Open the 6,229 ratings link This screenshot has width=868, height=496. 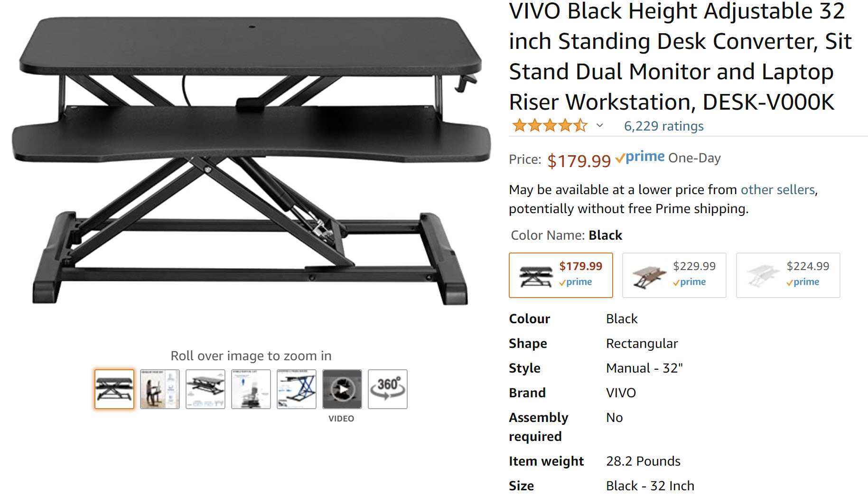[663, 126]
